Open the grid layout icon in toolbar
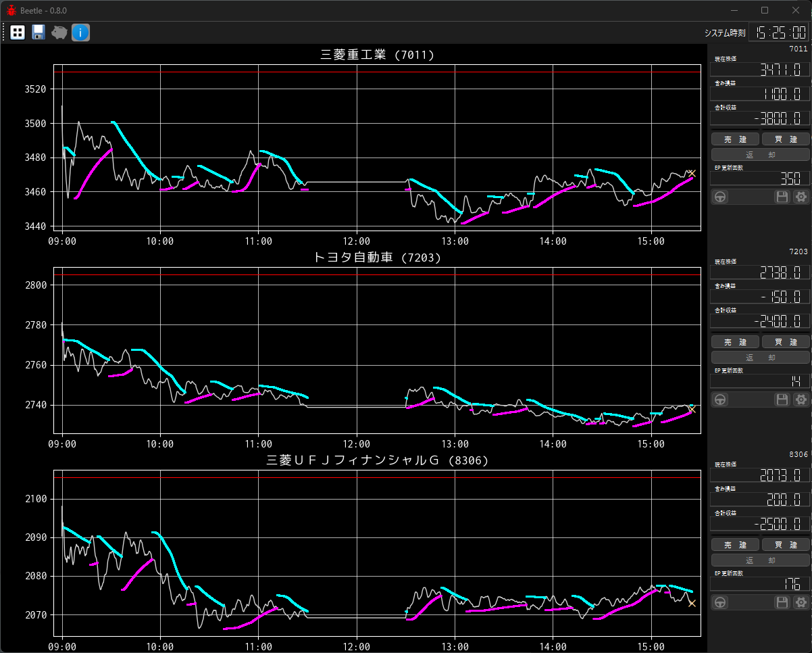This screenshot has width=812, height=653. pyautogui.click(x=18, y=32)
